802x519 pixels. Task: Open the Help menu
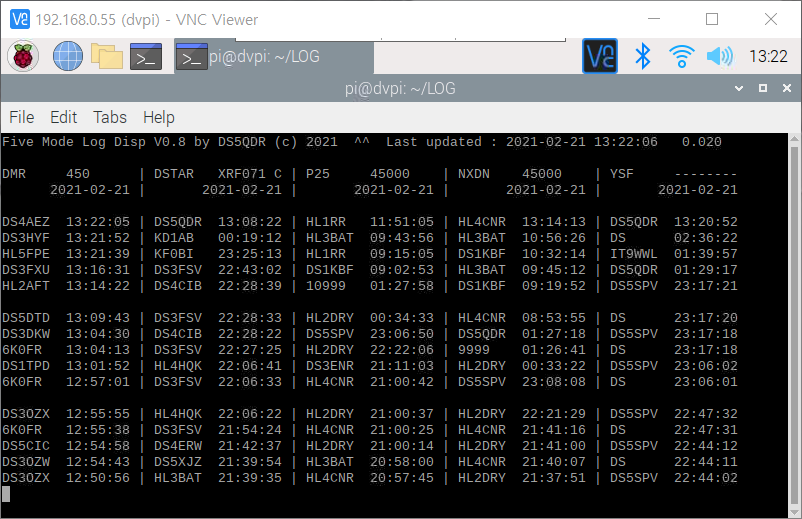(159, 117)
